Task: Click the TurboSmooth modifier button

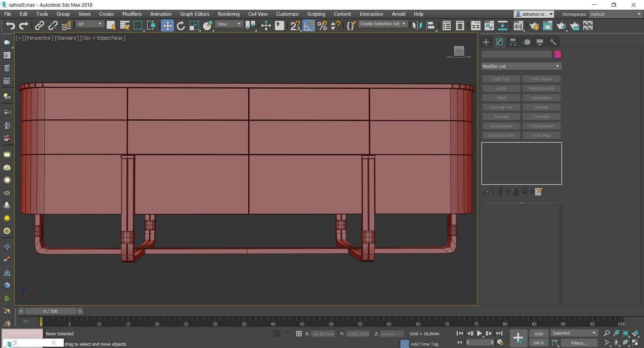Action: [x=541, y=126]
